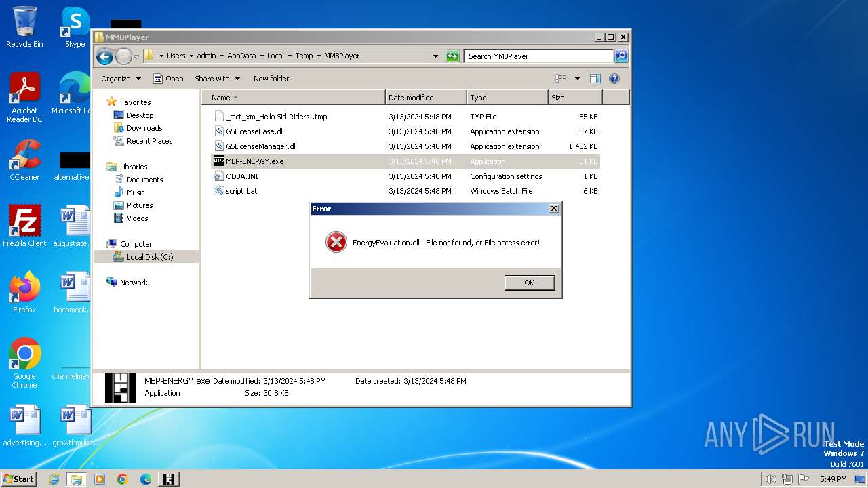This screenshot has height=488, width=868.
Task: Click New folder in the toolbar
Action: (x=271, y=79)
